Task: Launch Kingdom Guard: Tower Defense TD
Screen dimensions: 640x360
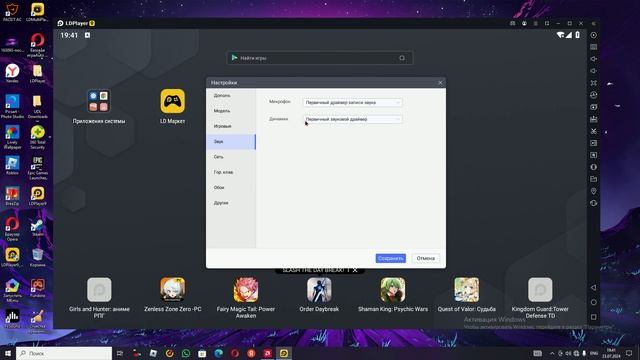Action: tap(540, 289)
